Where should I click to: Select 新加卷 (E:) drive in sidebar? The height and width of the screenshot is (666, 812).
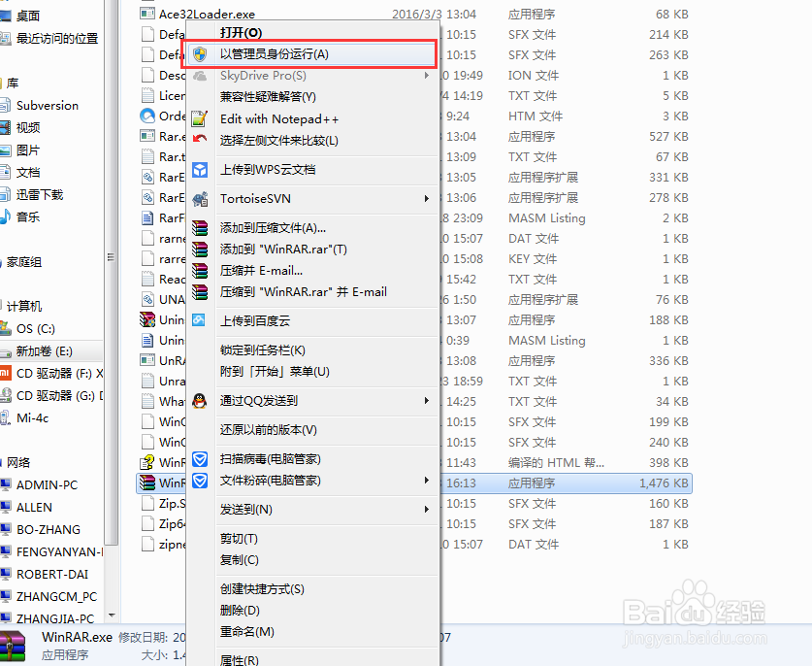tap(44, 351)
